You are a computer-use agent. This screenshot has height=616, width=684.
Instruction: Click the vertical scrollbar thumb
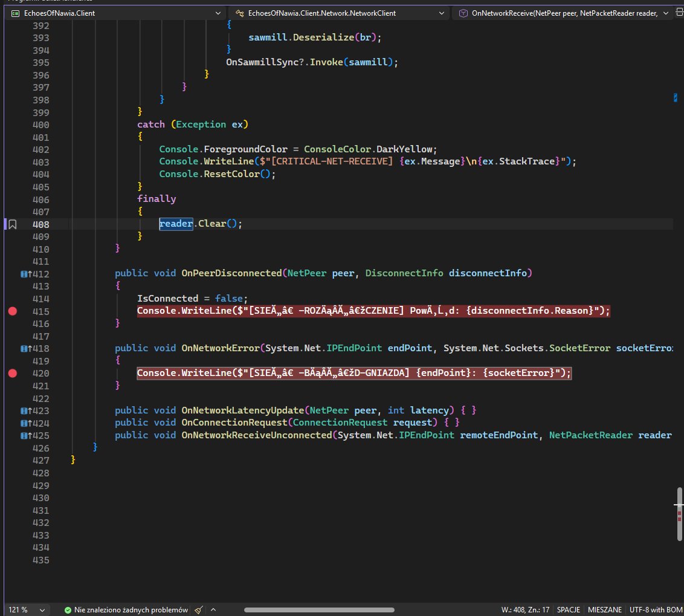(679, 514)
